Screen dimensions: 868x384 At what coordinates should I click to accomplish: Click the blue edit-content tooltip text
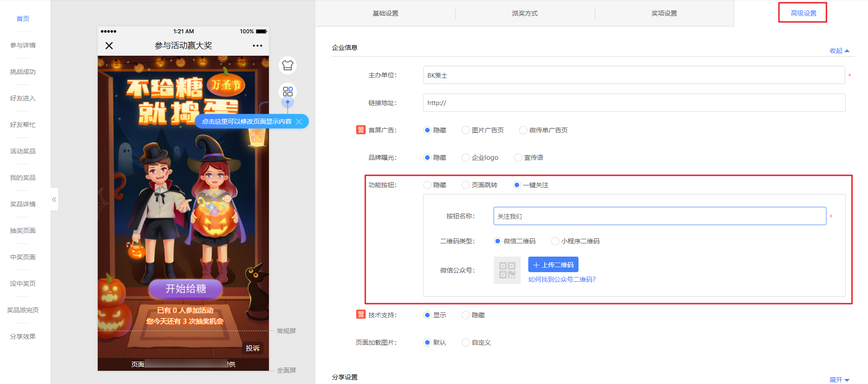tap(247, 121)
